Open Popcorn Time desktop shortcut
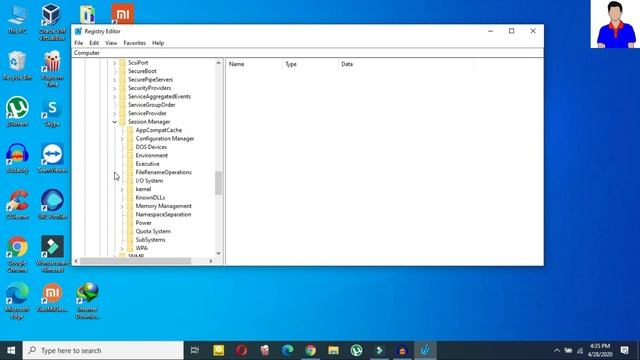The width and height of the screenshot is (640, 360). pos(52,69)
